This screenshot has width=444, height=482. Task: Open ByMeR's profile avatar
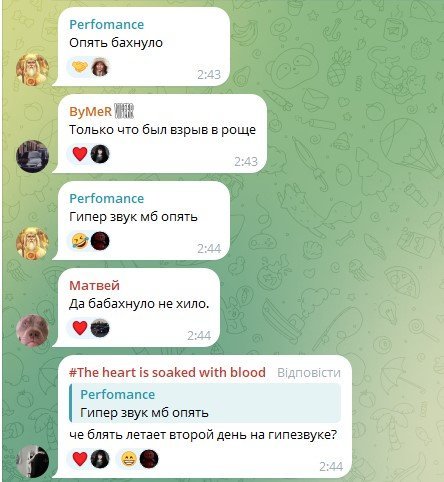[x=32, y=156]
